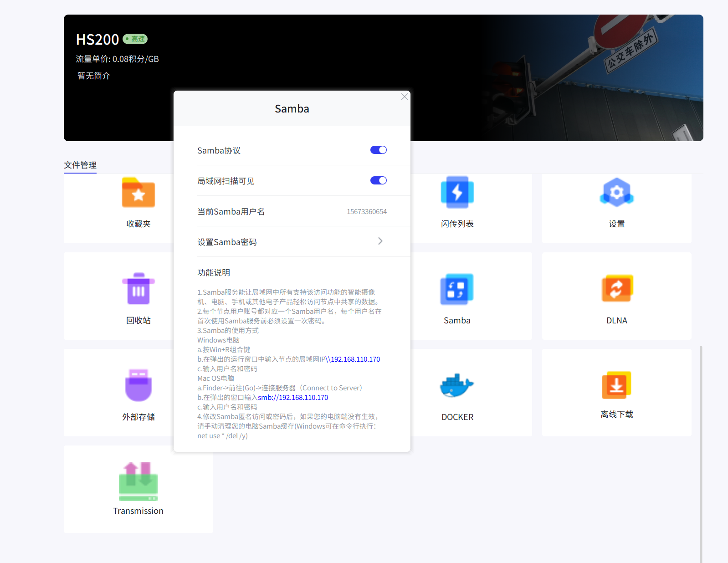This screenshot has height=563, width=728.
Task: Click the \\192.168.110.170 Windows path link
Action: (353, 359)
